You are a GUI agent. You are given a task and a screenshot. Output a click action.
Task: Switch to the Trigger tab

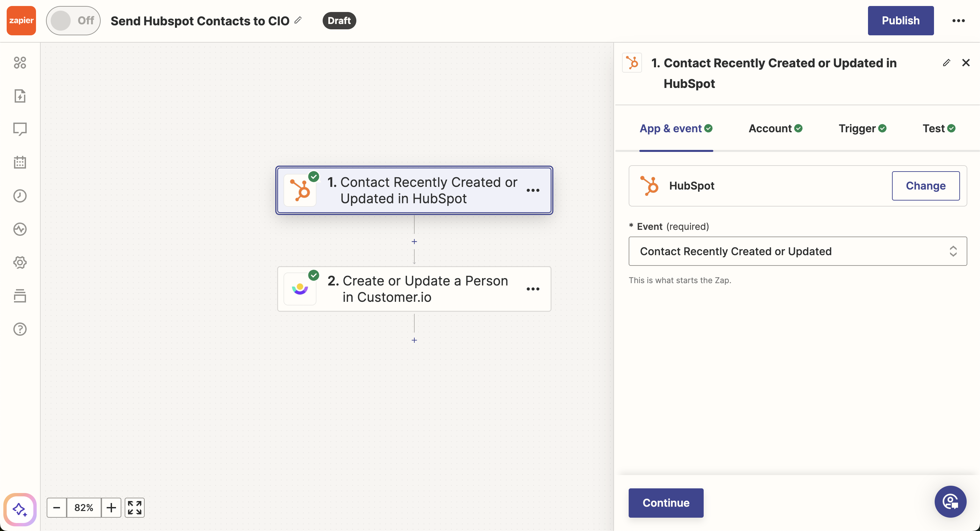pyautogui.click(x=862, y=129)
